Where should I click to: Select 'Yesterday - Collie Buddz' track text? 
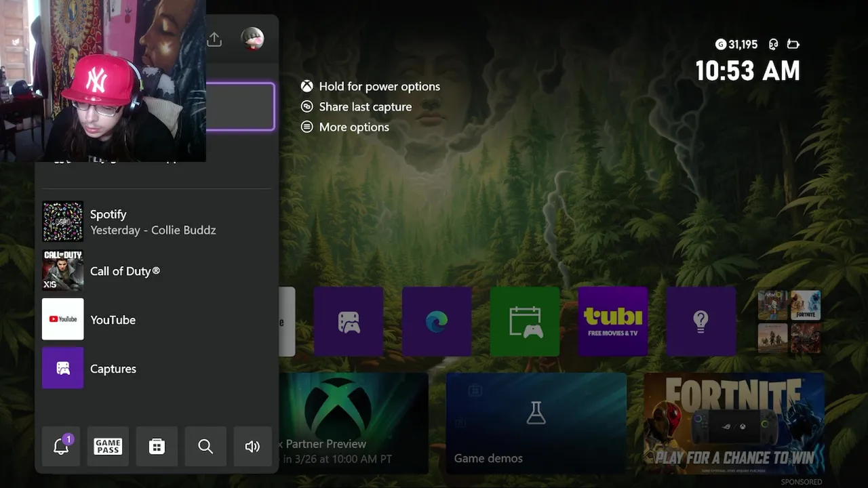pyautogui.click(x=153, y=230)
